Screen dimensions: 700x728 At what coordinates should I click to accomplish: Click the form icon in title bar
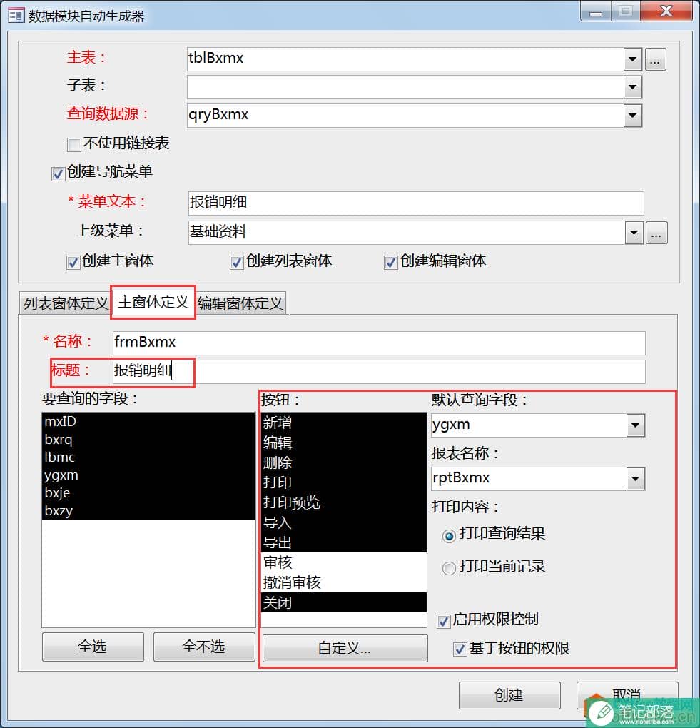pos(16,16)
